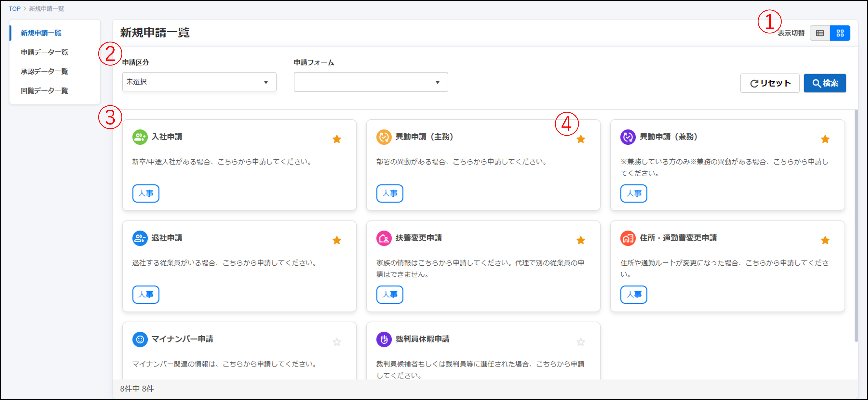The image size is (868, 400).
Task: Click the 裁判員休暇申請 hand icon
Action: click(x=384, y=339)
